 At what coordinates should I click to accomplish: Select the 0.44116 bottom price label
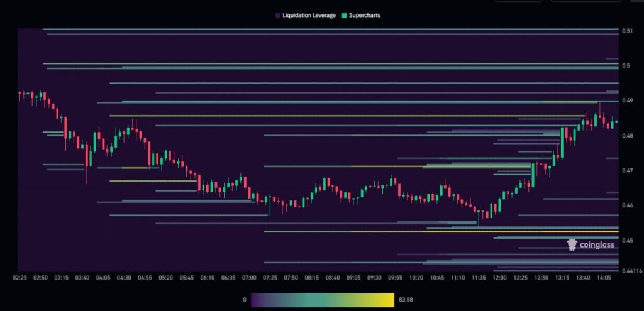pyautogui.click(x=631, y=271)
